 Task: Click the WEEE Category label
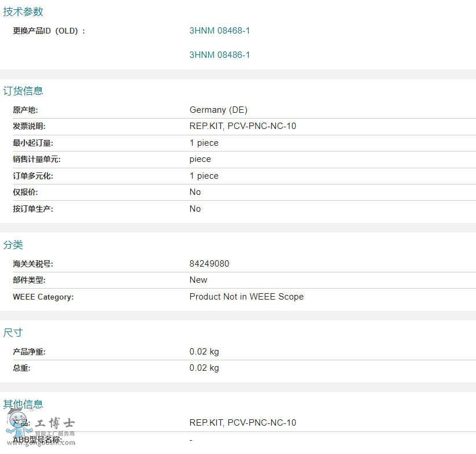click(43, 297)
